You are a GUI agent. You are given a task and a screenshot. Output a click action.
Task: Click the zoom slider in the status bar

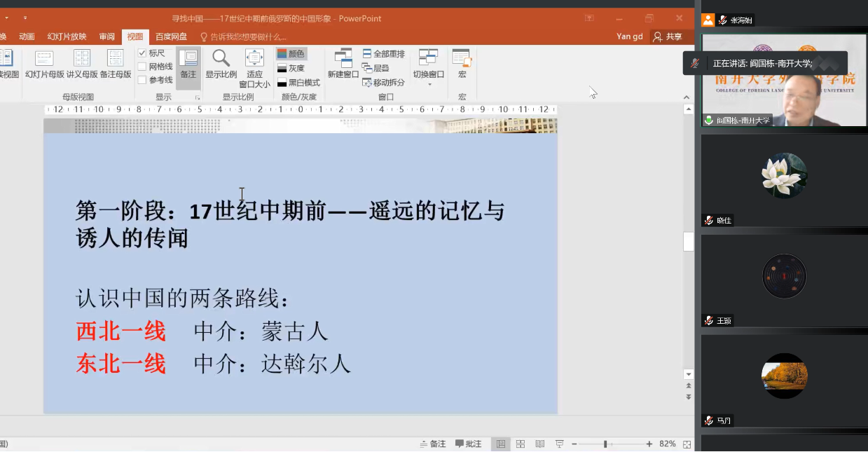pos(605,444)
